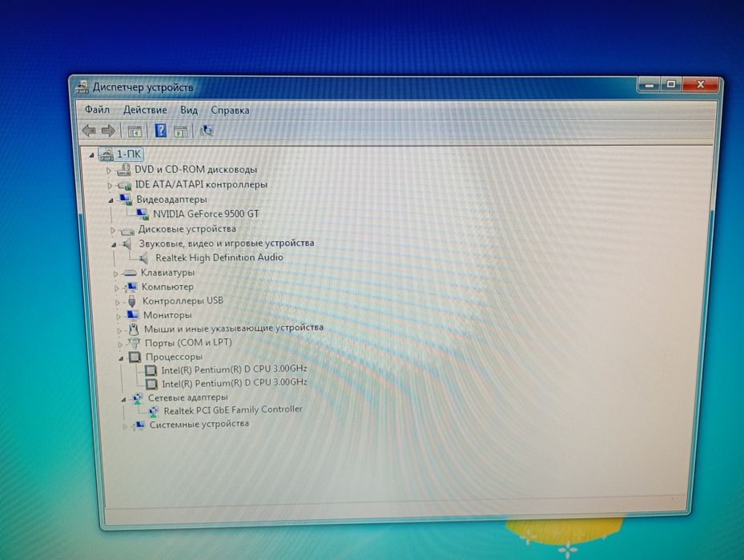Click the IDE ATA/ATAPI контроллеры icon
The height and width of the screenshot is (560, 744).
pos(124,184)
